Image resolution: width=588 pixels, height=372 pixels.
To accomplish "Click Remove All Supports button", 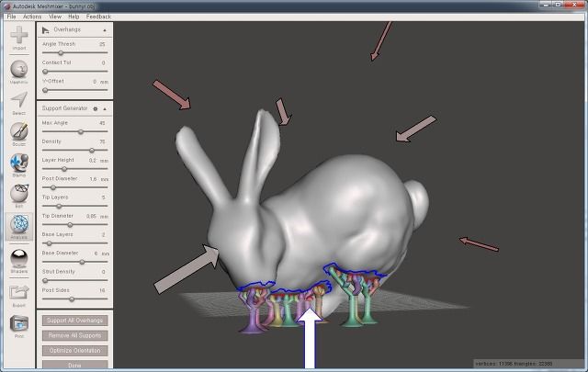I will 75,335.
